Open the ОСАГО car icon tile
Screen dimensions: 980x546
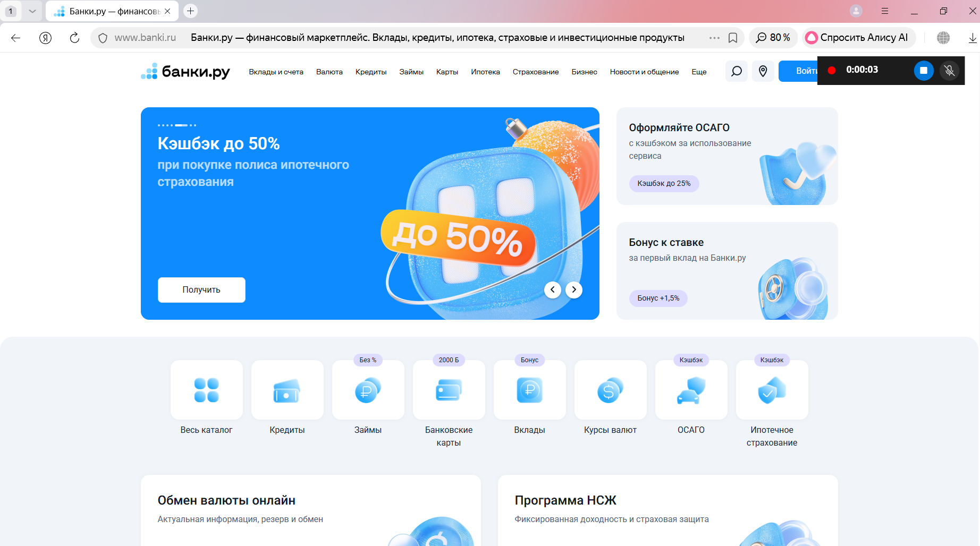coord(691,390)
